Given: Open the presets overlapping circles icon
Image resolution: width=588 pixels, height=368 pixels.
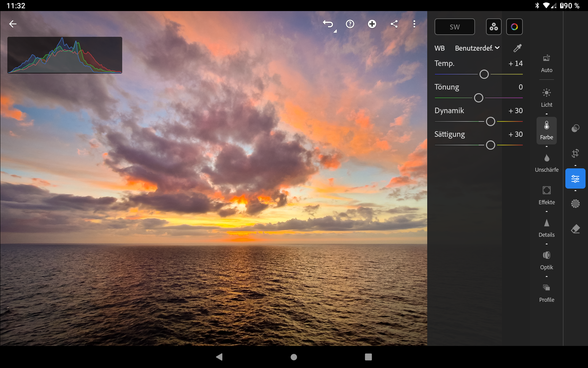Looking at the screenshot, I should (575, 128).
